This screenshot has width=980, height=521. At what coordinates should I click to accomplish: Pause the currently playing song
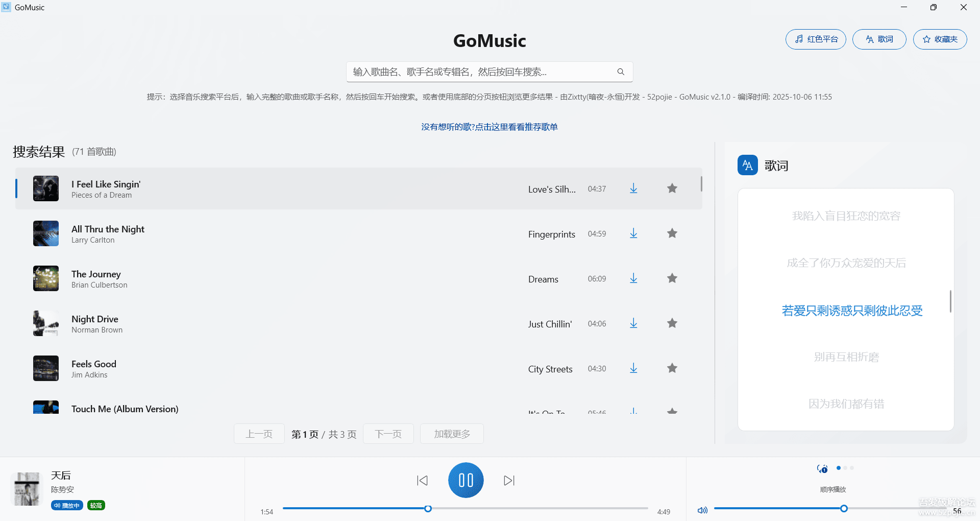click(465, 480)
